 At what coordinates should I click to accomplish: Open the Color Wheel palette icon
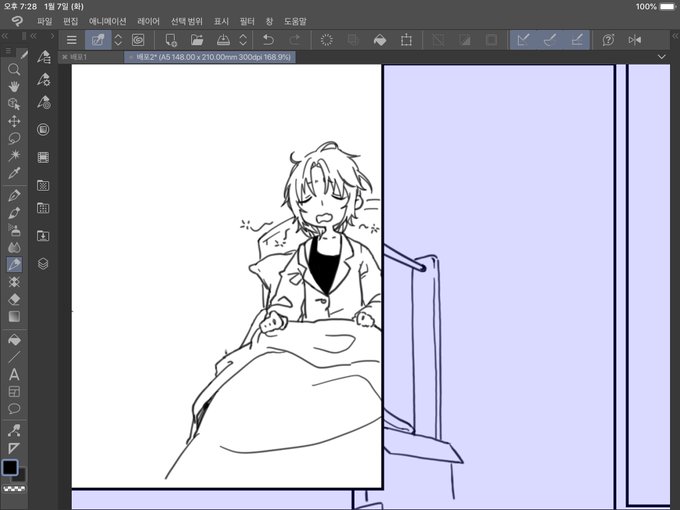tap(43, 129)
